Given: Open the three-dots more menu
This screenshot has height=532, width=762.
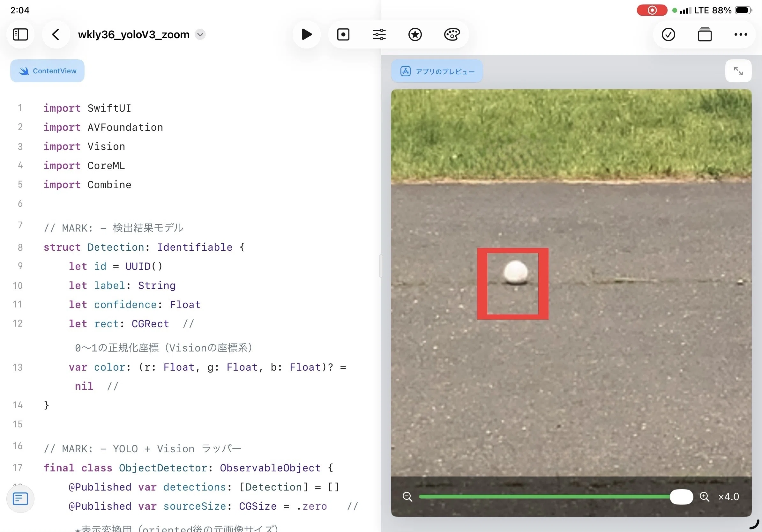Looking at the screenshot, I should [x=741, y=34].
